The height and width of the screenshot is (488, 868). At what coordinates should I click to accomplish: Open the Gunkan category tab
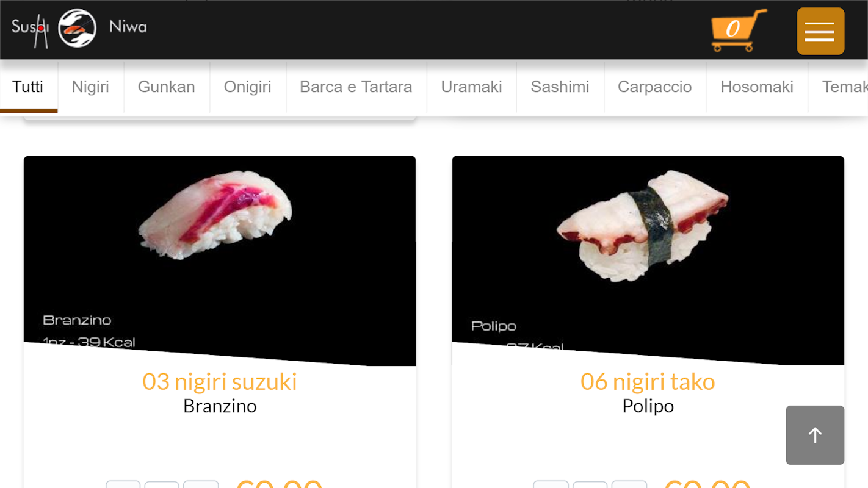coord(167,87)
